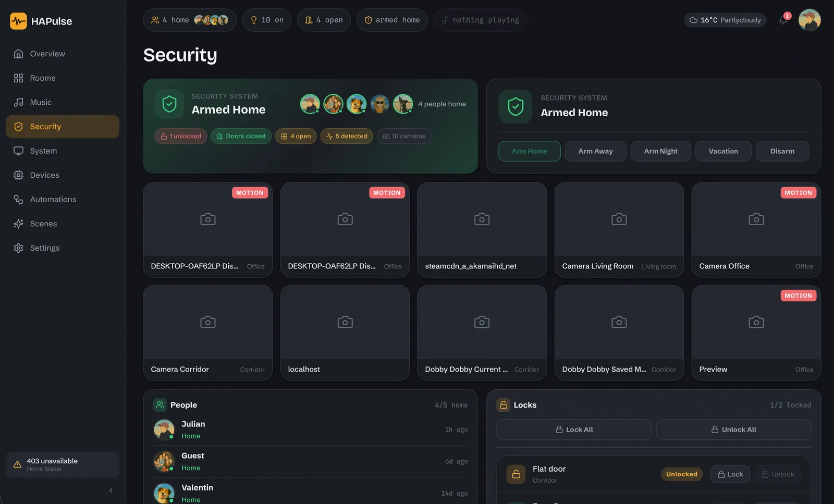Lock the Flat door
The image size is (834, 504).
point(730,474)
